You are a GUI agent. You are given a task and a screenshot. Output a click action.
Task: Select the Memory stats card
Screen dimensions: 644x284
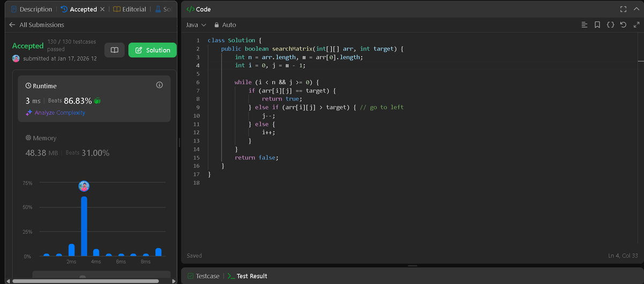pyautogui.click(x=94, y=146)
